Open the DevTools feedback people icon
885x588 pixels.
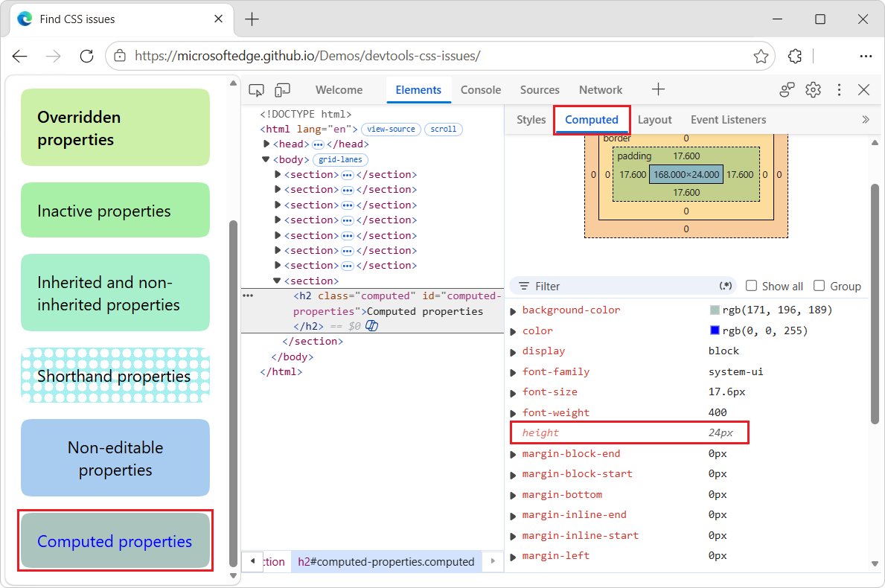(787, 90)
